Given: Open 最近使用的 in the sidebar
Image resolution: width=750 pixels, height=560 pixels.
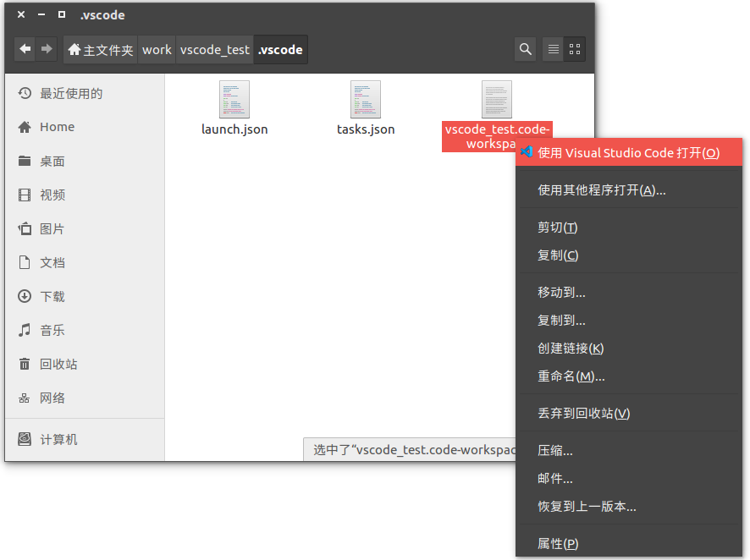Looking at the screenshot, I should pos(85,93).
